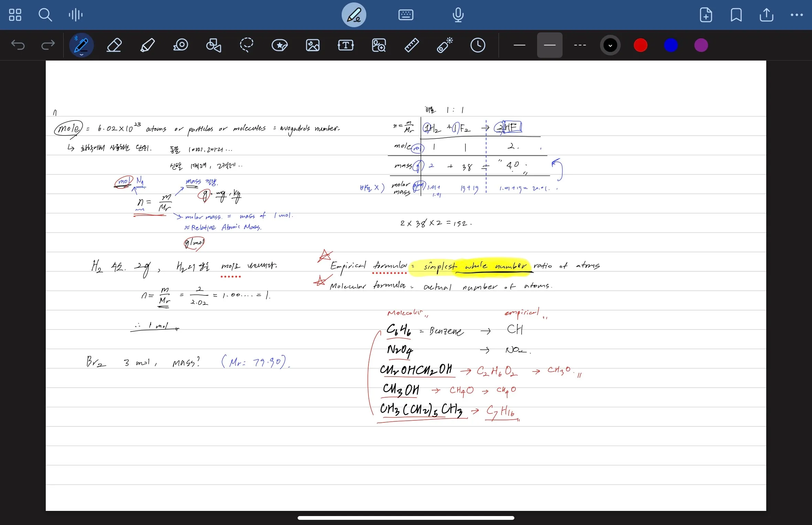Pick the red pen color
Screen dimensions: 812x525
(640, 45)
